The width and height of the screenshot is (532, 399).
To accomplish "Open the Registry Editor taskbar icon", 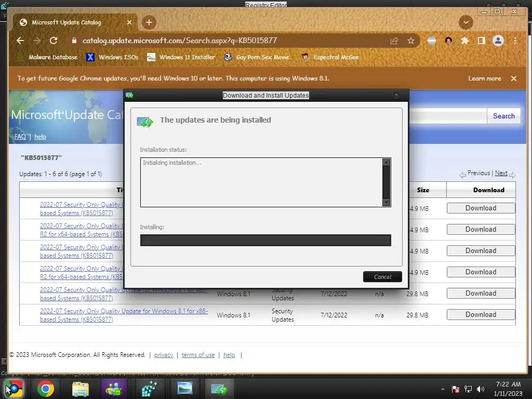I will 150,389.
